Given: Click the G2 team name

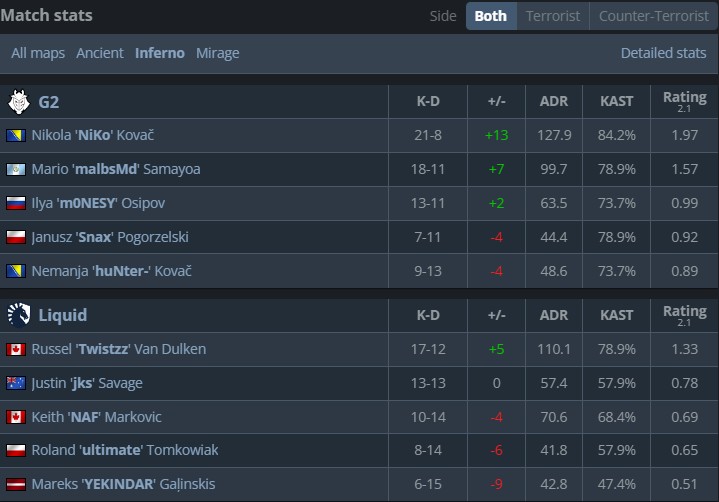Looking at the screenshot, I should [x=49, y=101].
